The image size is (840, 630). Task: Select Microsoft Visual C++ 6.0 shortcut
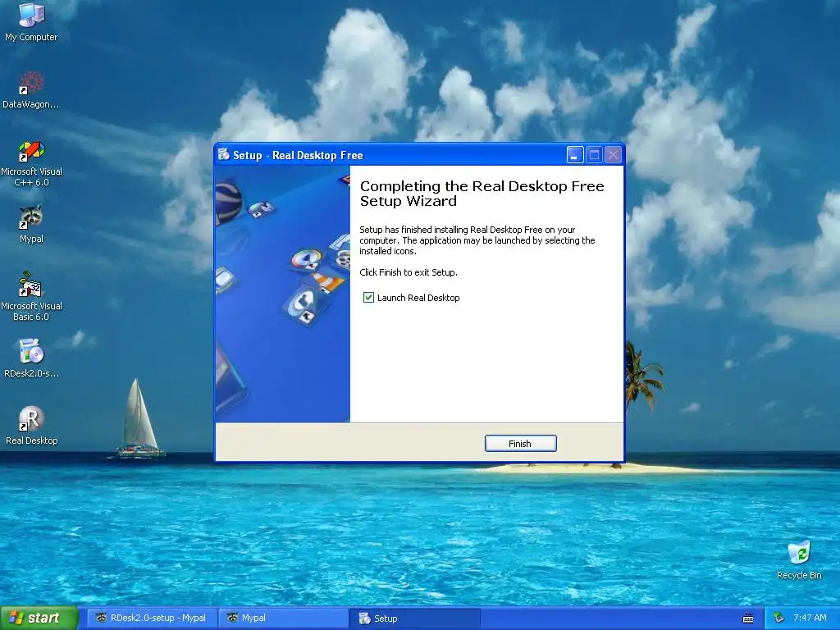pos(31,163)
